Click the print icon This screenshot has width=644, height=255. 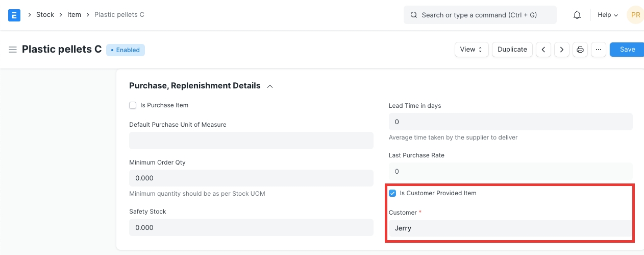coord(580,50)
